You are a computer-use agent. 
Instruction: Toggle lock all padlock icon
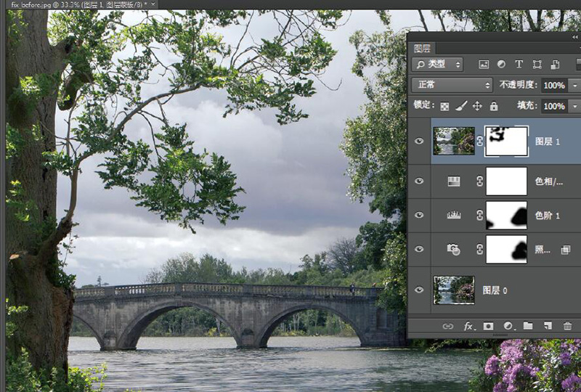494,106
